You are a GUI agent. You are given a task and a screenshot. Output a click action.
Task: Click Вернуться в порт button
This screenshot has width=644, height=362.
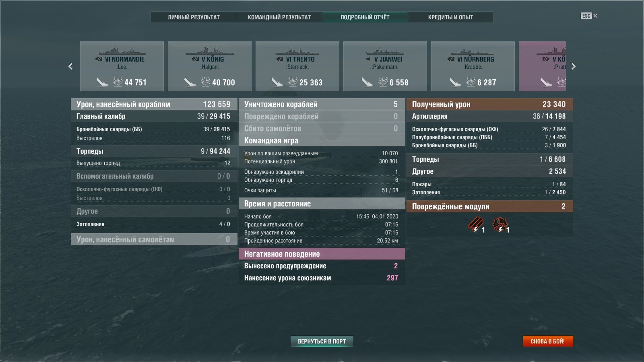point(322,341)
